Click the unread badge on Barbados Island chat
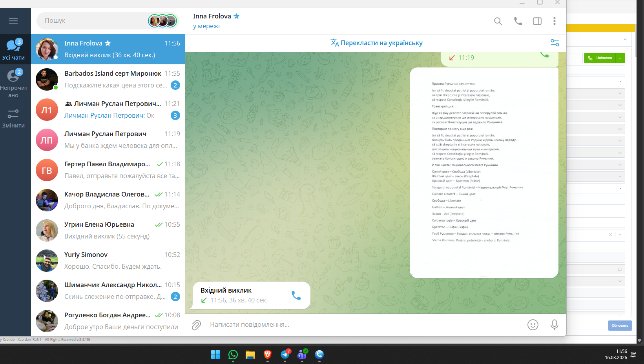The height and width of the screenshot is (364, 644). point(175,85)
